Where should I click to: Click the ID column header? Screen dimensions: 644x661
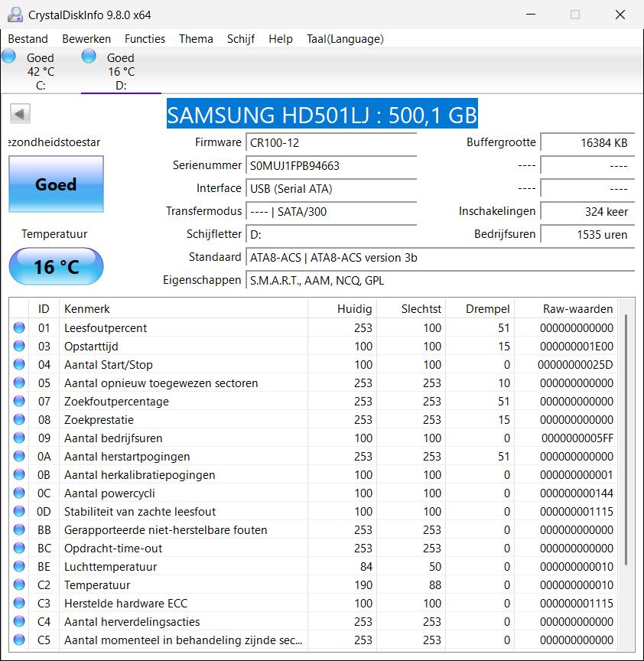point(44,308)
